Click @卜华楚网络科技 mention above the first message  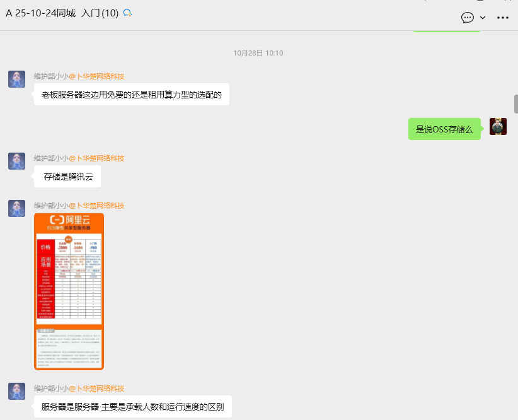pos(96,76)
